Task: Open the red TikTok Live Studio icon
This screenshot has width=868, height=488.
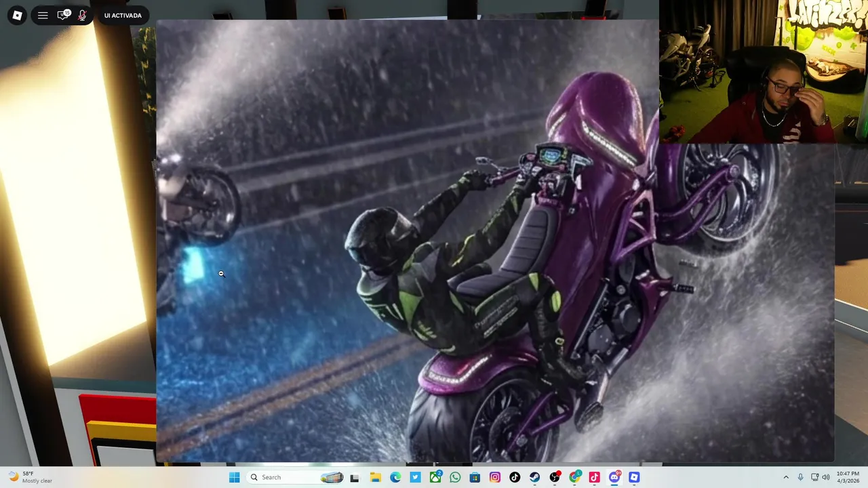Action: pos(595,477)
